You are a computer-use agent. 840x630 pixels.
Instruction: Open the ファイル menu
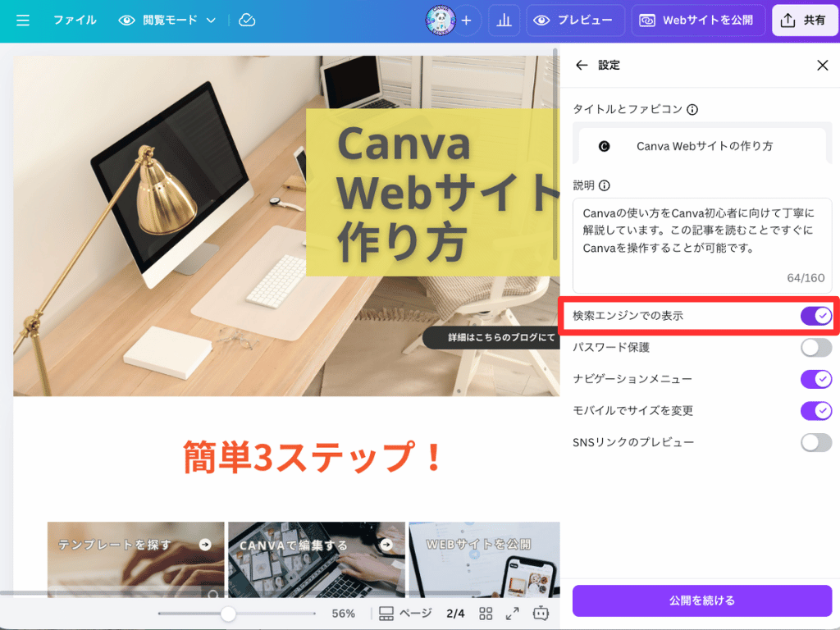point(75,21)
